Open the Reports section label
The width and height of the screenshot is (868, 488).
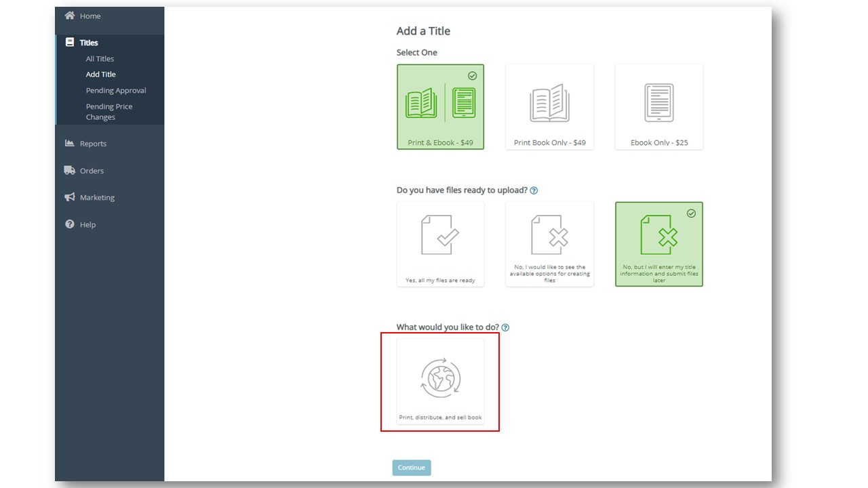(93, 144)
